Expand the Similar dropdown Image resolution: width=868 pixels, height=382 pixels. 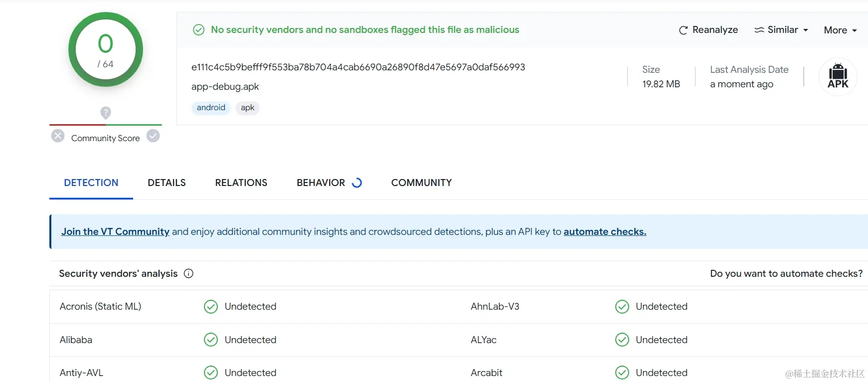[x=781, y=30]
